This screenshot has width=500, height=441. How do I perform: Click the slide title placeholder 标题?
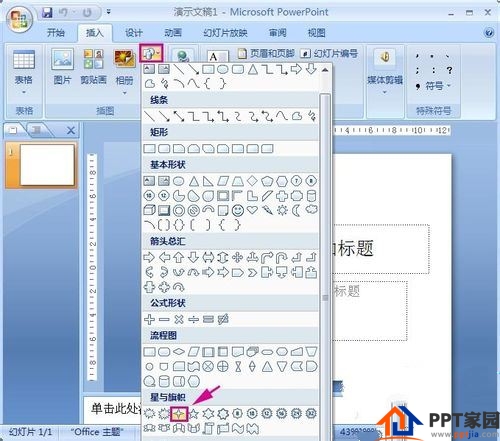coord(381,249)
